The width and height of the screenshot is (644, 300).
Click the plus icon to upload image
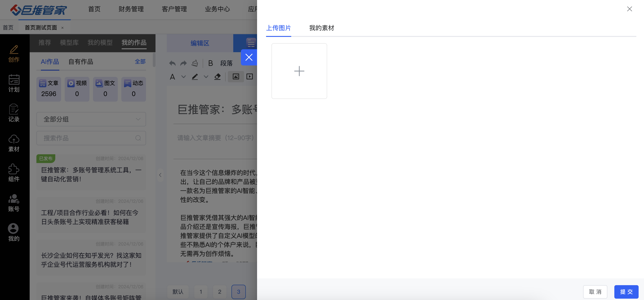point(299,71)
